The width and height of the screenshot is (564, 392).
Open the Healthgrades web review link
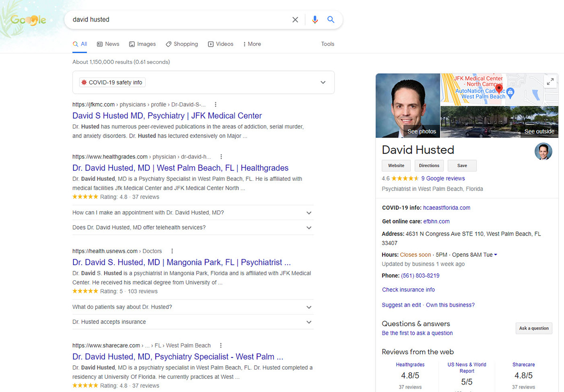[410, 365]
